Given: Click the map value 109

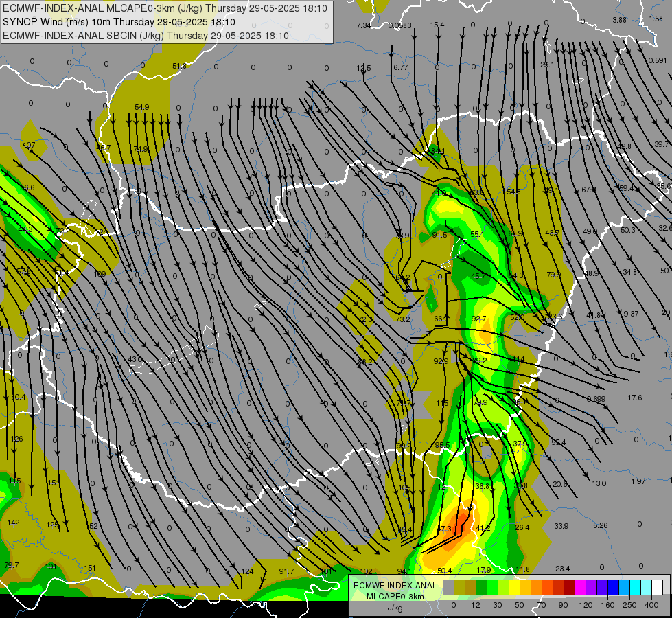Looking at the screenshot, I should click(100, 274).
